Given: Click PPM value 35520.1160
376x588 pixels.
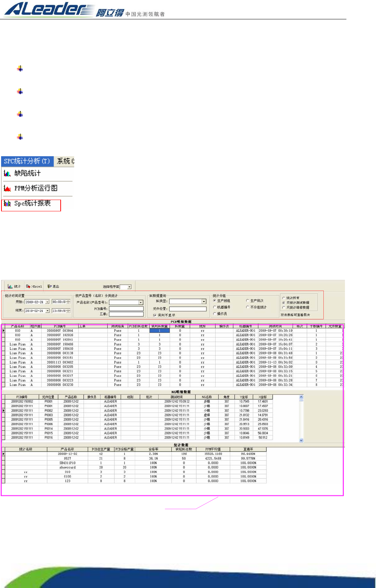Looking at the screenshot, I should 213,454.
